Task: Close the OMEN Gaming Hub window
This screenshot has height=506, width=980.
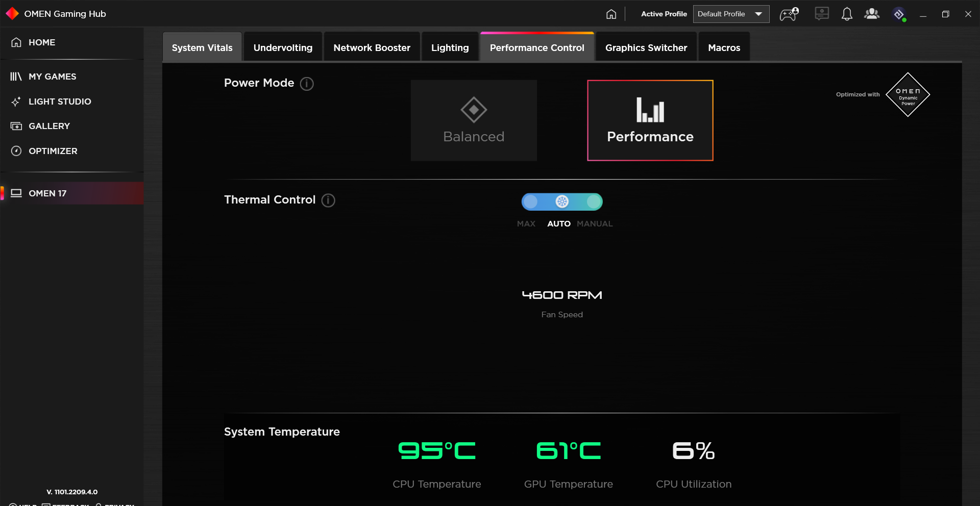Action: [x=968, y=14]
